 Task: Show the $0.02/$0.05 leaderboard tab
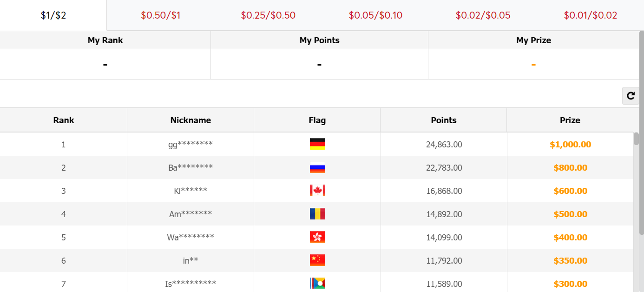coord(483,15)
